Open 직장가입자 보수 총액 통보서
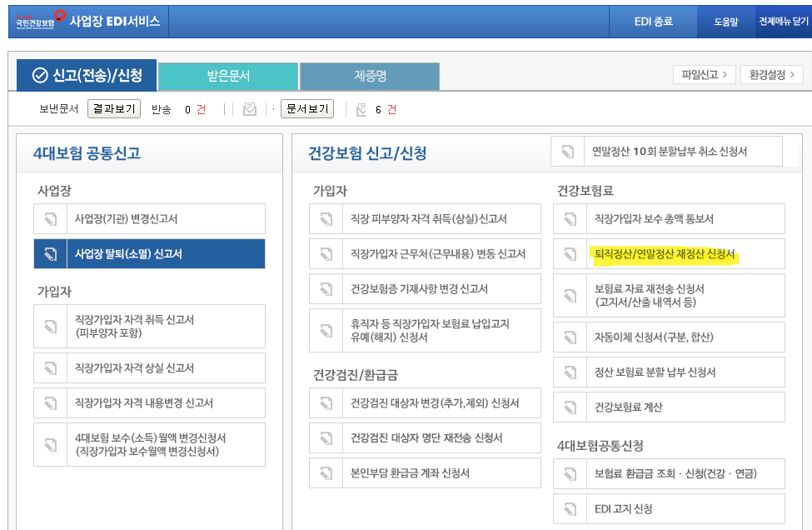The width and height of the screenshot is (812, 530). coord(669,218)
